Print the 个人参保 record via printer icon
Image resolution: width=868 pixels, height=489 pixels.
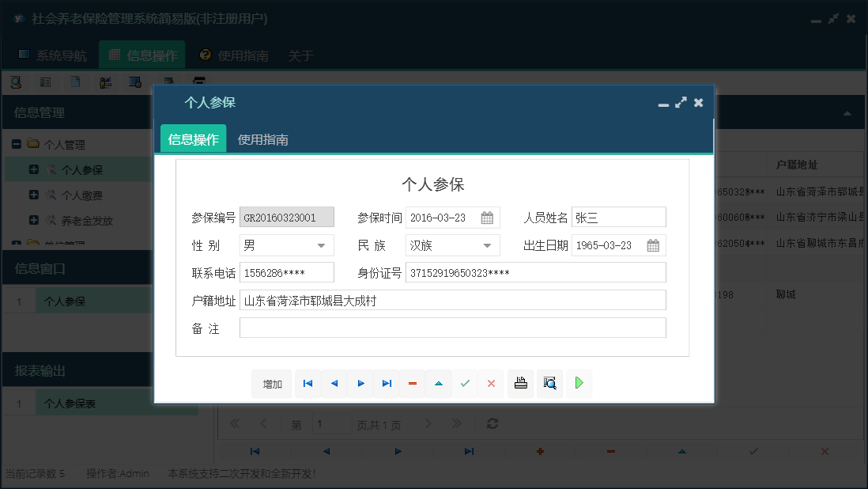[520, 383]
